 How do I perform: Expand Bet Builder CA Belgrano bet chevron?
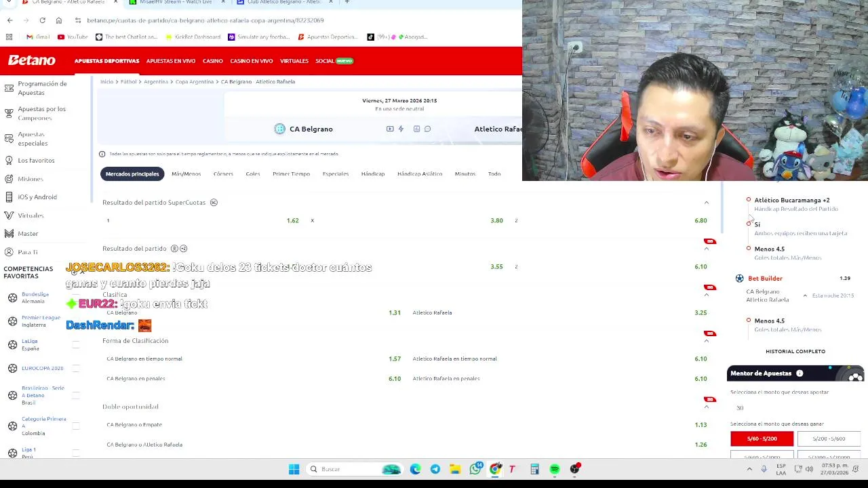point(805,296)
